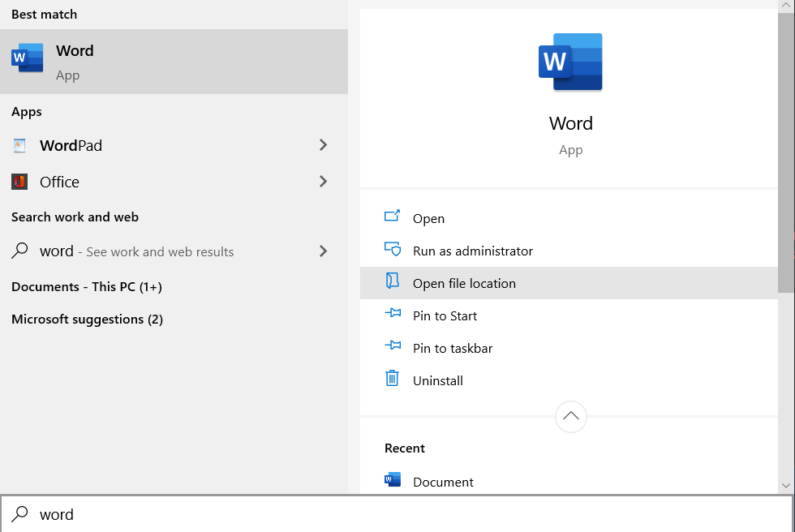795x532 pixels.
Task: Click the recent Document Word file icon
Action: click(393, 479)
